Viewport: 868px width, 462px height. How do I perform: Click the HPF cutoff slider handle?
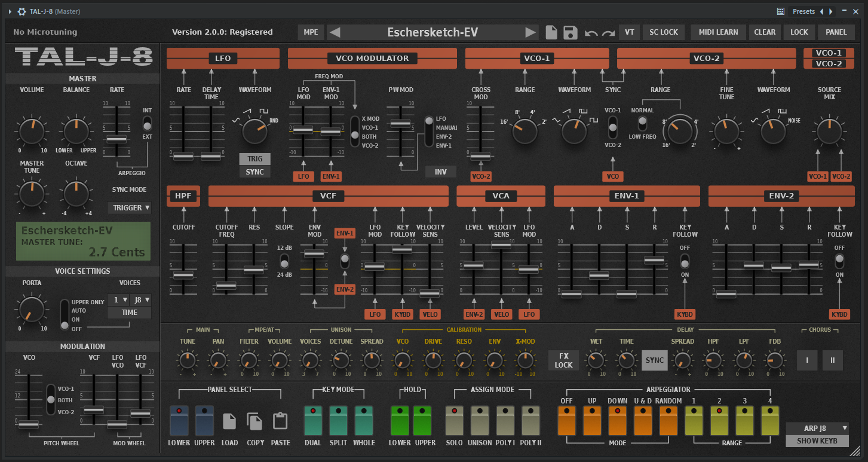183,275
